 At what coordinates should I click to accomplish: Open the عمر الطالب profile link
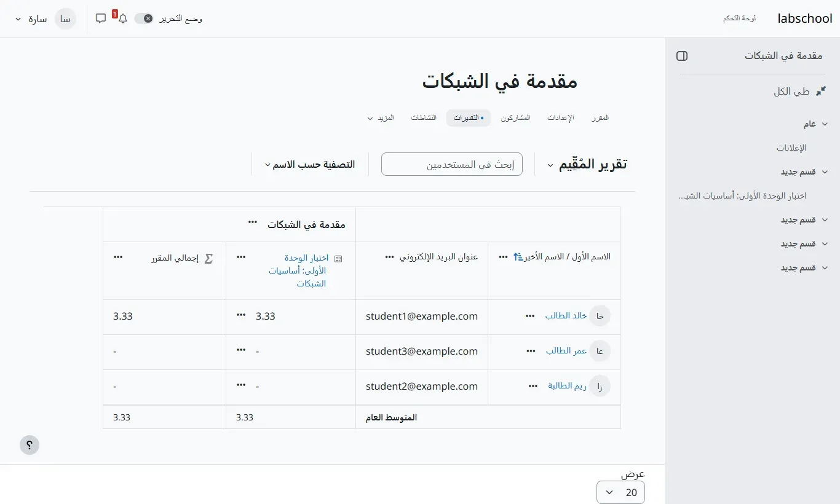click(x=566, y=351)
